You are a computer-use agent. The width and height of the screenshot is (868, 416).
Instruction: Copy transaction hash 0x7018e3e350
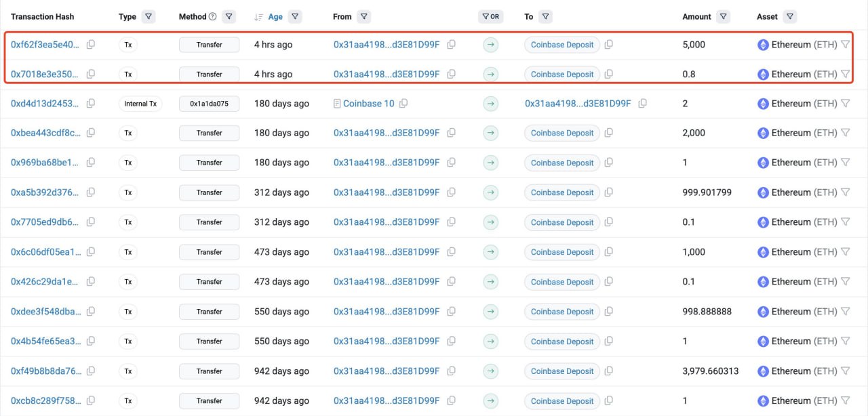point(90,74)
